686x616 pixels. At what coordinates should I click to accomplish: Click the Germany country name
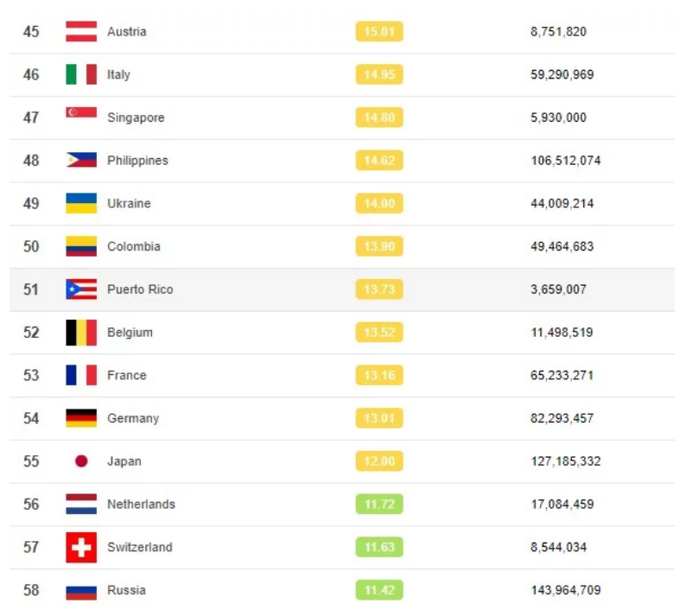click(133, 419)
